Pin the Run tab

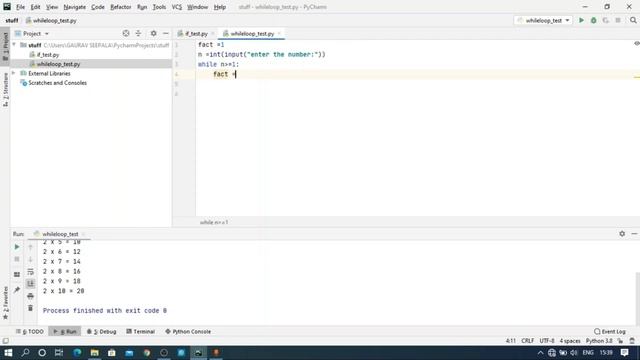point(17,290)
